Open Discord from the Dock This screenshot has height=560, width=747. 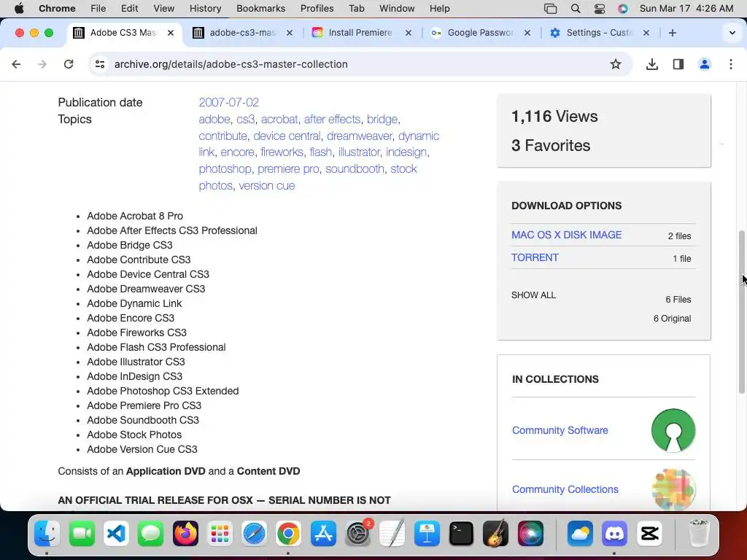pyautogui.click(x=614, y=533)
